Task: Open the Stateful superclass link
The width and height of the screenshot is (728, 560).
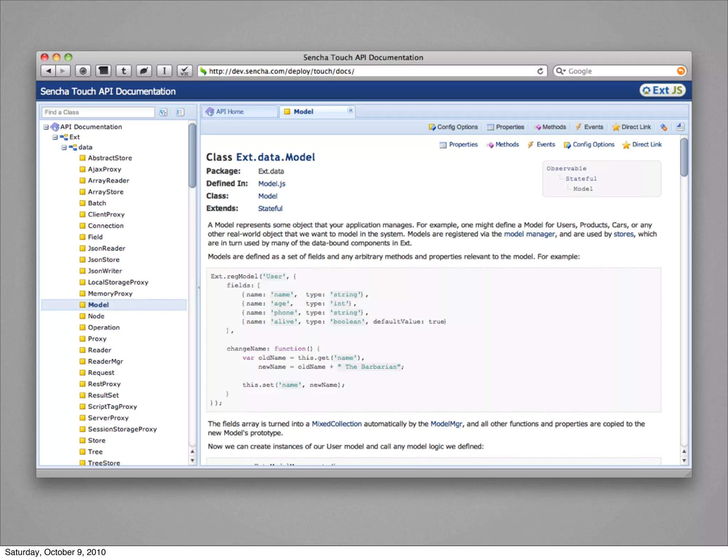Action: tap(270, 209)
